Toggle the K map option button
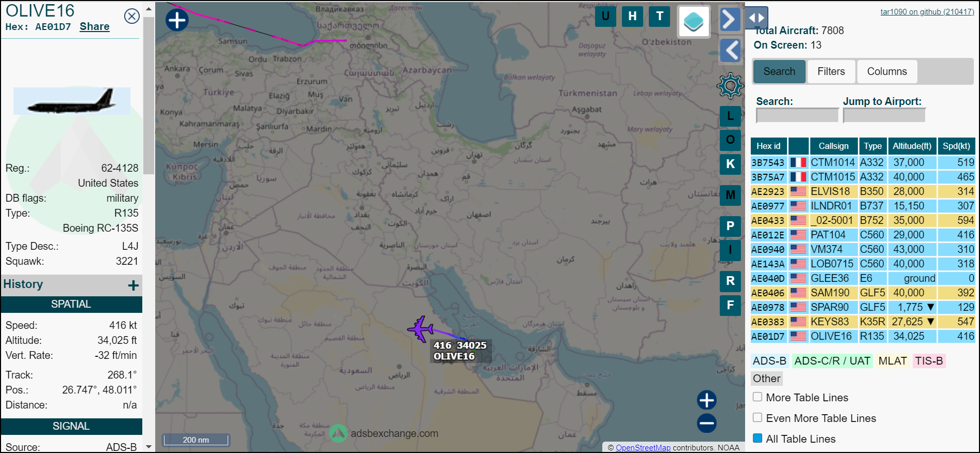This screenshot has width=980, height=453. coord(730,164)
